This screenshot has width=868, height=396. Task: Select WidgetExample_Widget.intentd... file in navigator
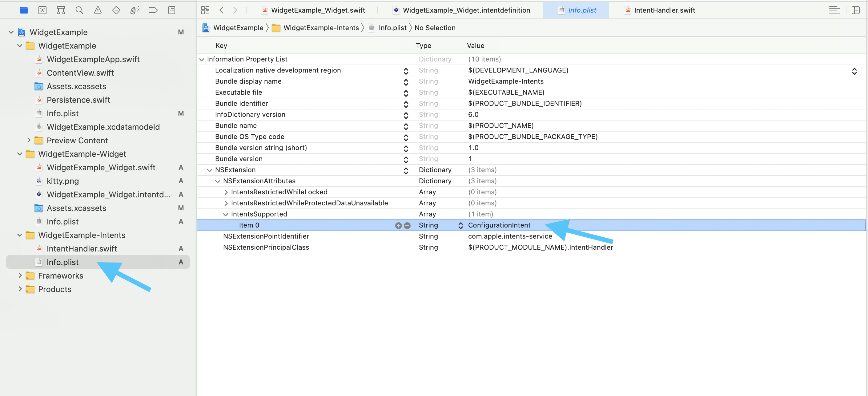108,195
